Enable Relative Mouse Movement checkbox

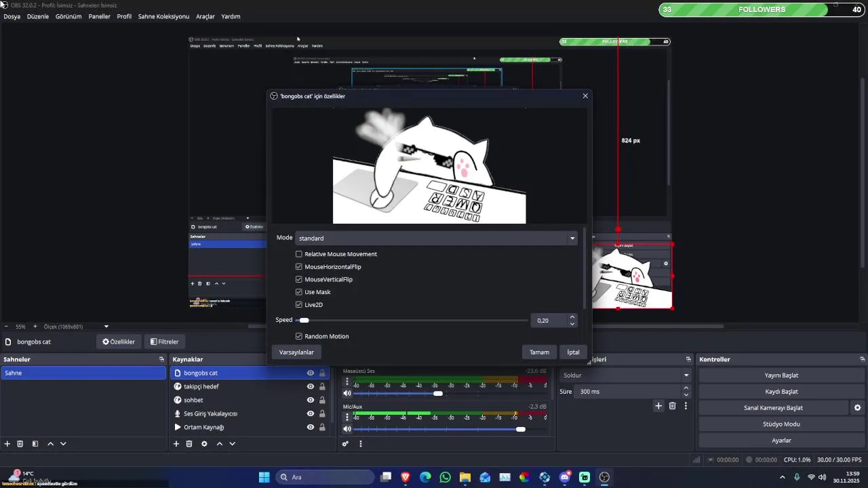[298, 254]
